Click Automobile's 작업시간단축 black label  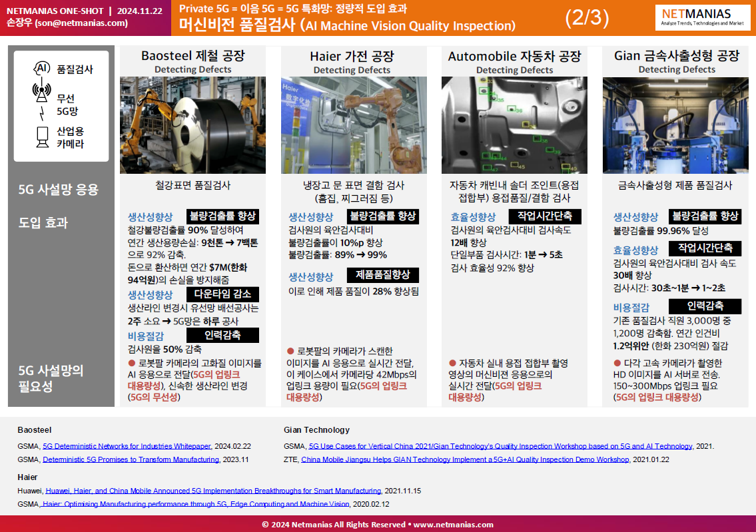point(545,216)
